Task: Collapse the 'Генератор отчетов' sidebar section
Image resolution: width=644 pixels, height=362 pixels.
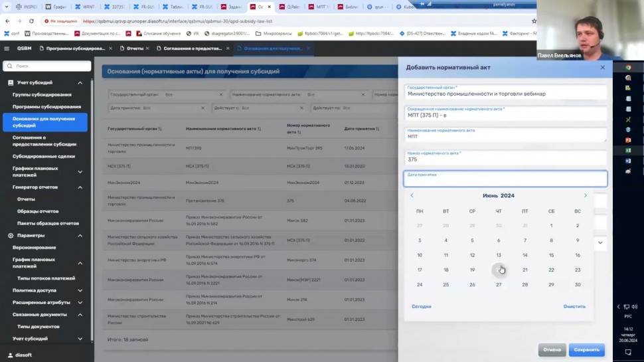Action: pos(80,187)
